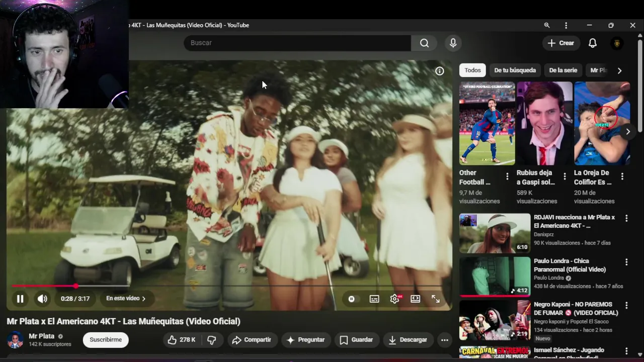Select the 'Todos' filter chip
This screenshot has height=362, width=644.
[472, 70]
